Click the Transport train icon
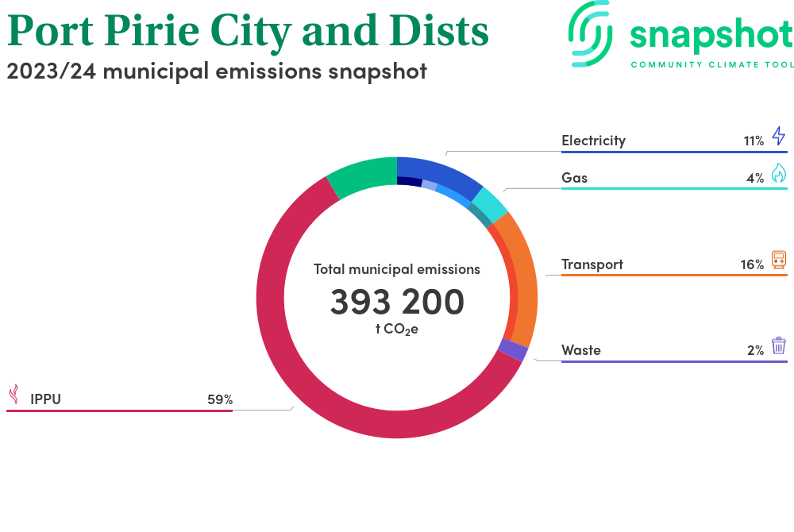The width and height of the screenshot is (794, 532). point(778,260)
